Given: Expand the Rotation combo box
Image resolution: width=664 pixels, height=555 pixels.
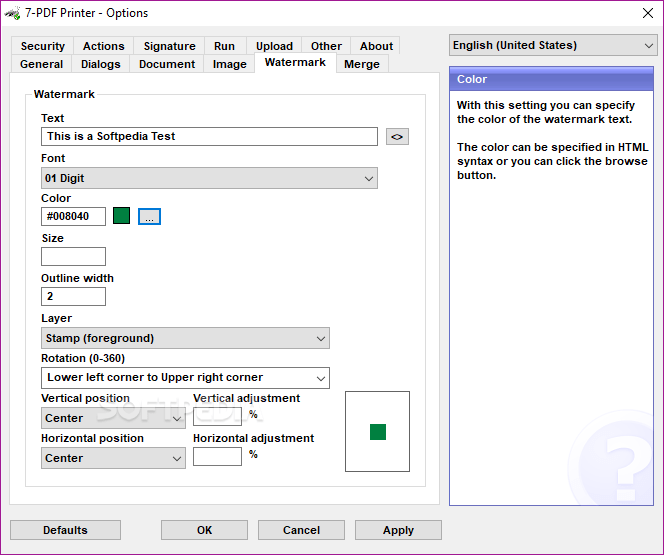Looking at the screenshot, I should pos(185,378).
